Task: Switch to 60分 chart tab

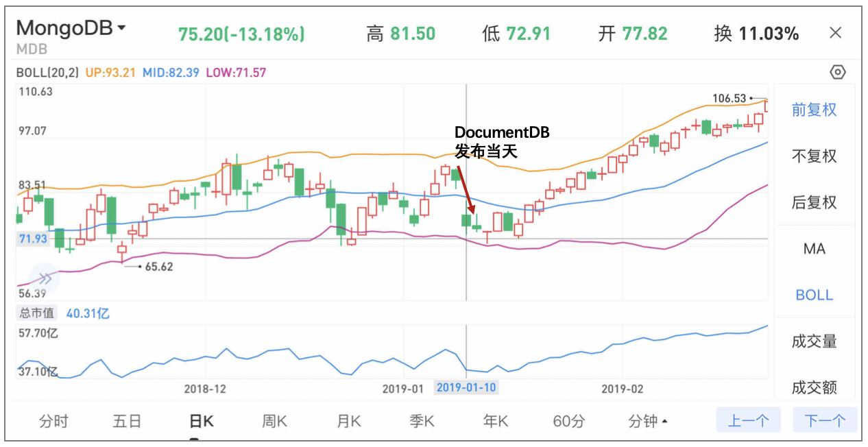Action: pyautogui.click(x=569, y=421)
